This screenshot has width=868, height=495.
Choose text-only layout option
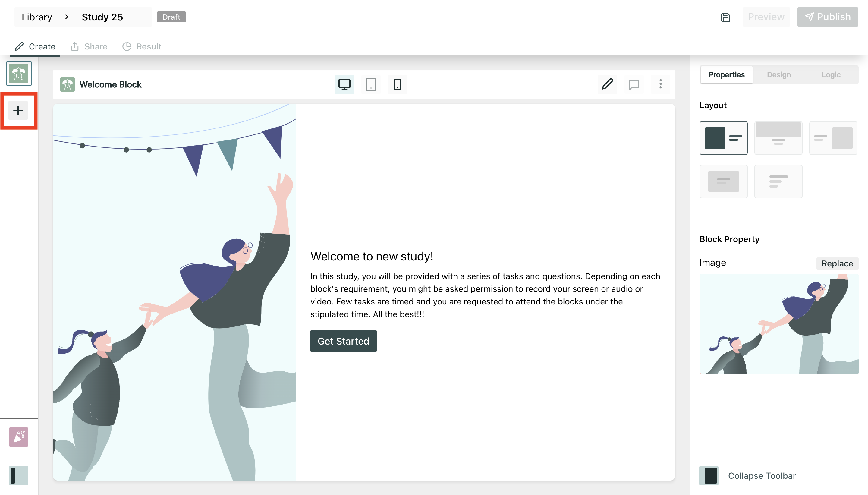pyautogui.click(x=778, y=181)
